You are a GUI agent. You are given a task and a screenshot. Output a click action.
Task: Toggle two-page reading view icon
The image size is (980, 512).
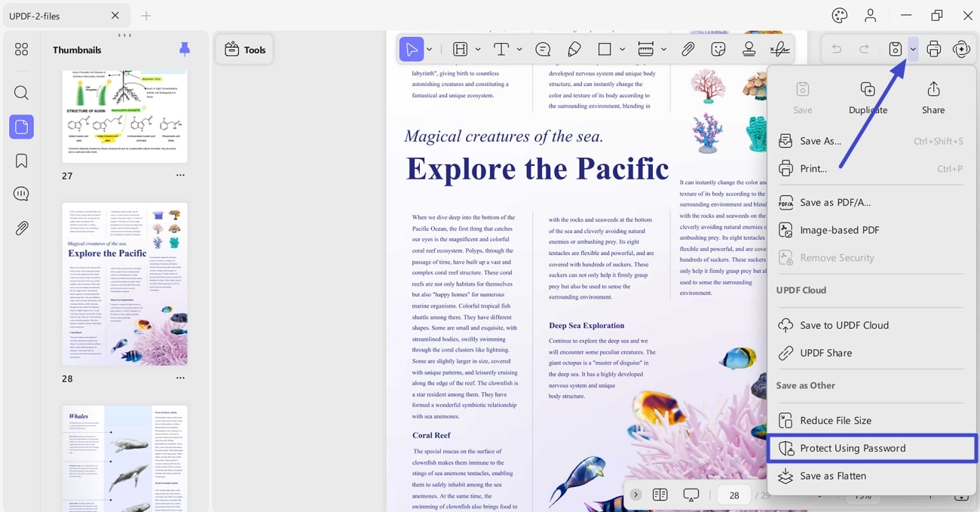point(660,495)
